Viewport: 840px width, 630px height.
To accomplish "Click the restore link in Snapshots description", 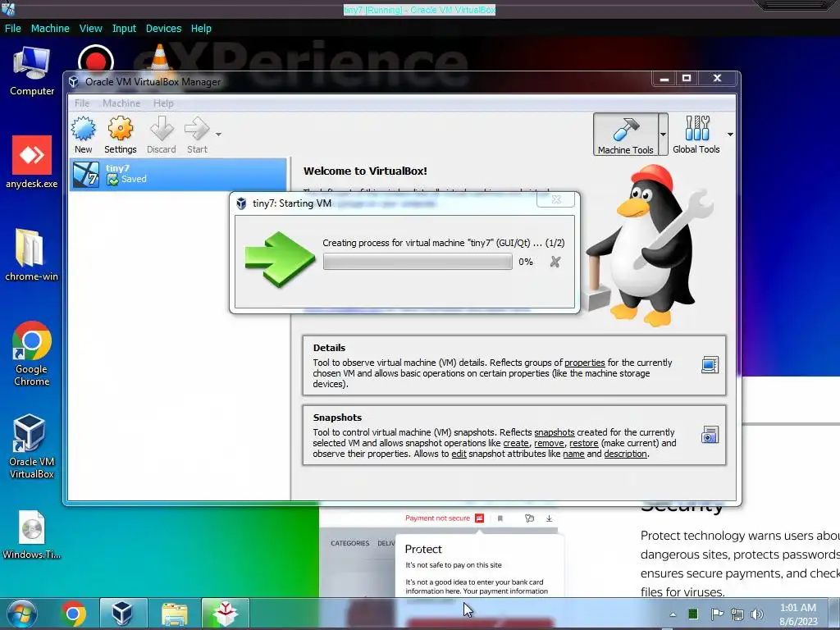I will [x=584, y=443].
